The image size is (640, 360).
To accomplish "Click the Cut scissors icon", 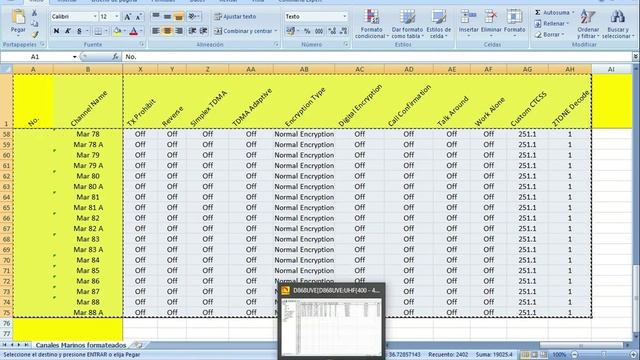I will coord(35,13).
